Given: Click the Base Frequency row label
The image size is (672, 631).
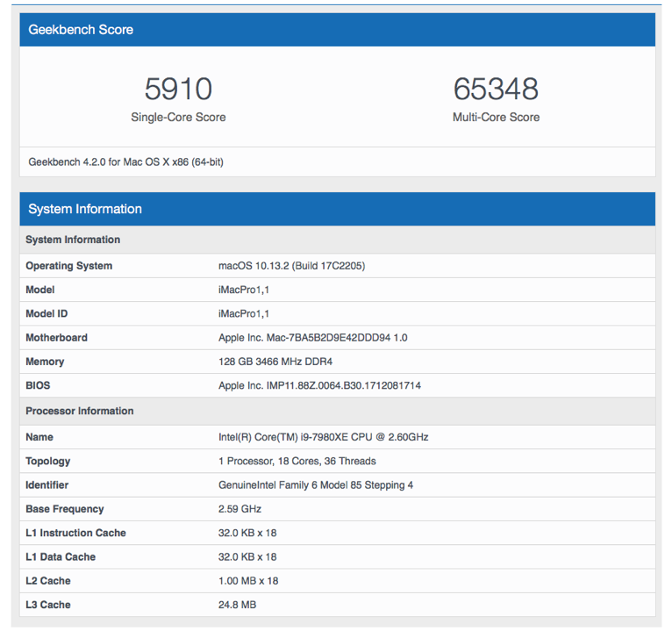Looking at the screenshot, I should point(65,509).
